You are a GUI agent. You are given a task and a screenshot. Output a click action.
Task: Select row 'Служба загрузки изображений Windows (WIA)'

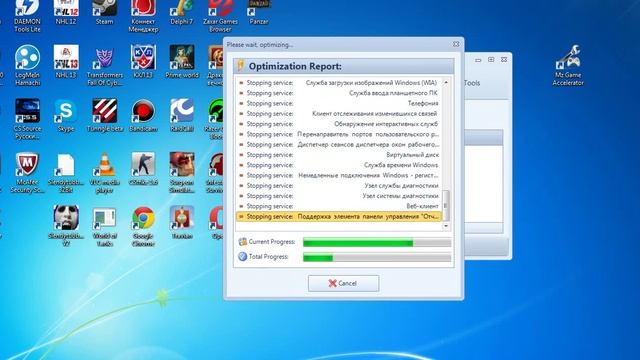339,82
